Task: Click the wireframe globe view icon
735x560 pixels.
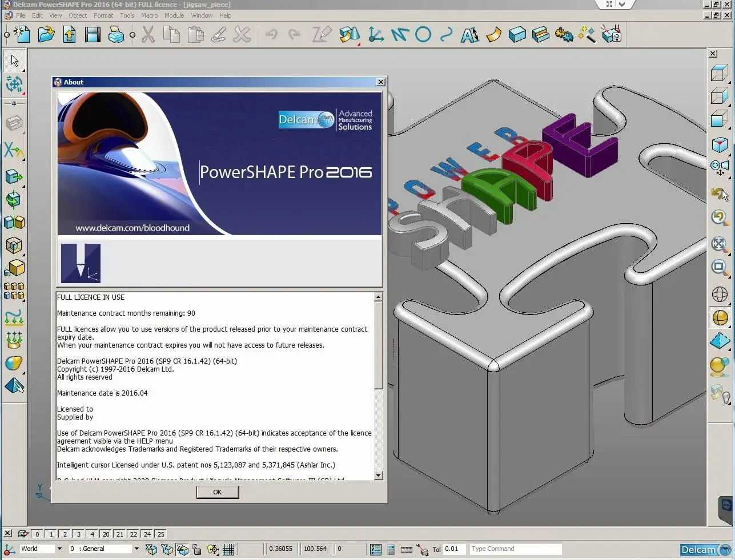Action: coord(720,294)
